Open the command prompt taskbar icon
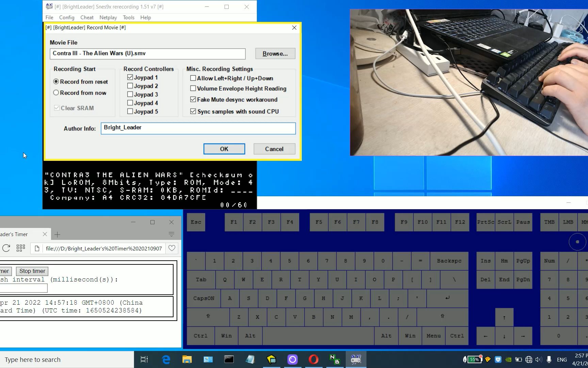Viewport: 588px width, 368px height. tap(229, 359)
